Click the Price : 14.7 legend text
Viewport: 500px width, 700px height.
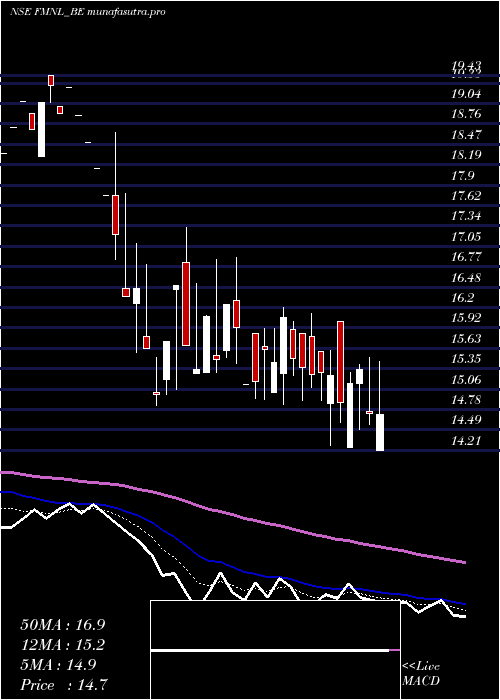tap(63, 685)
